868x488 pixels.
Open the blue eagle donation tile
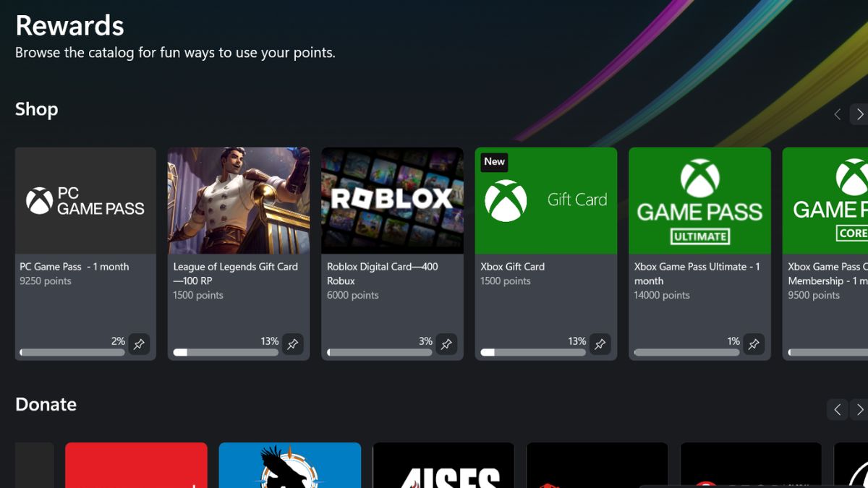click(x=289, y=466)
